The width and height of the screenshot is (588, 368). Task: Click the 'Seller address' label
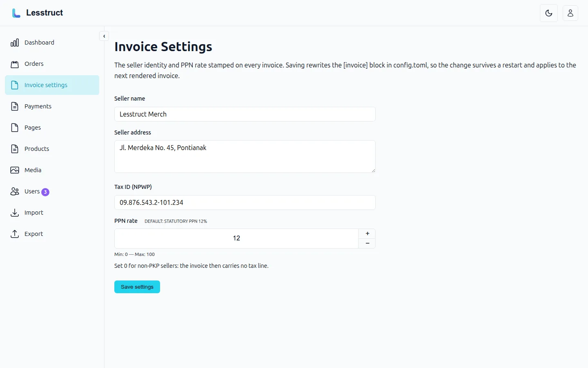point(133,132)
